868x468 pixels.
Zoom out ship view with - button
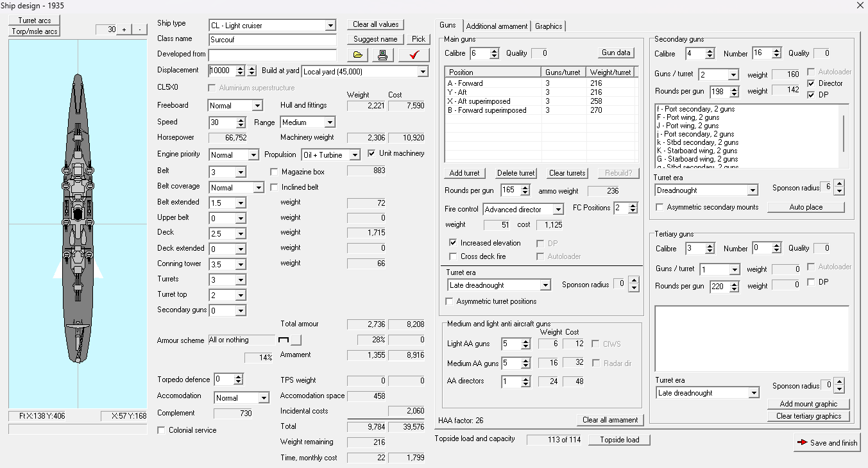(140, 29)
